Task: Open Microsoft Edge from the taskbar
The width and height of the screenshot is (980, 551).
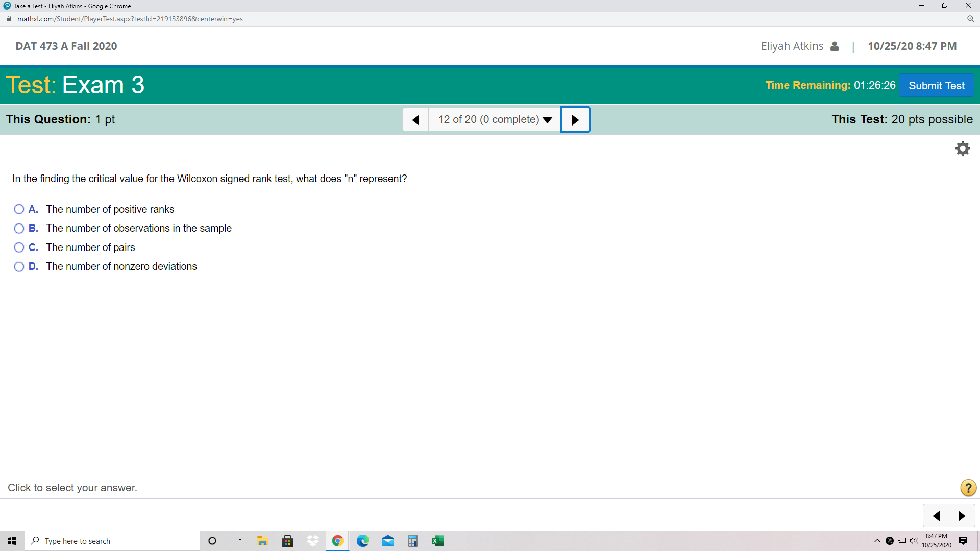Action: 362,541
